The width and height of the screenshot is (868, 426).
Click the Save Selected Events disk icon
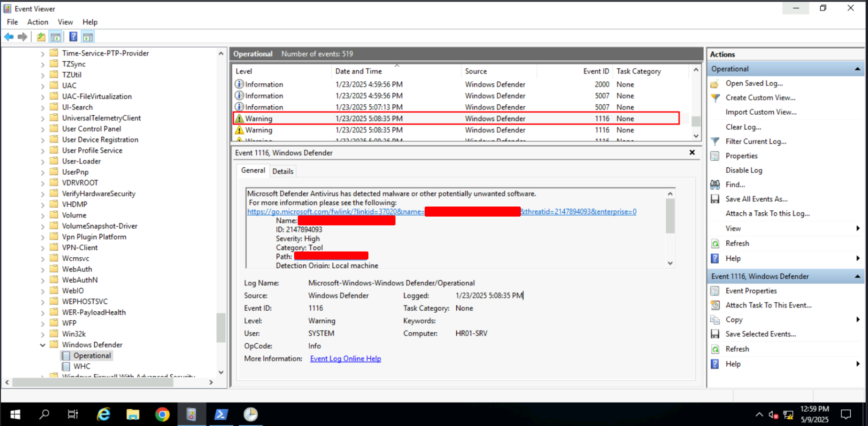coord(715,334)
